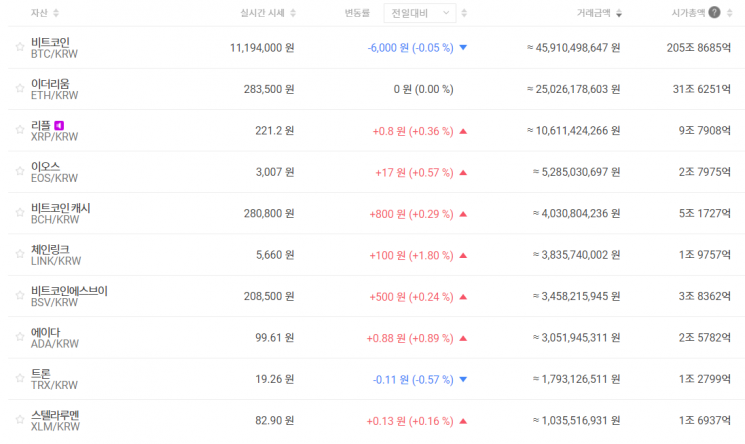Image resolution: width=745 pixels, height=444 pixels.
Task: Open the 이더리움 asset name
Action: coord(50,84)
